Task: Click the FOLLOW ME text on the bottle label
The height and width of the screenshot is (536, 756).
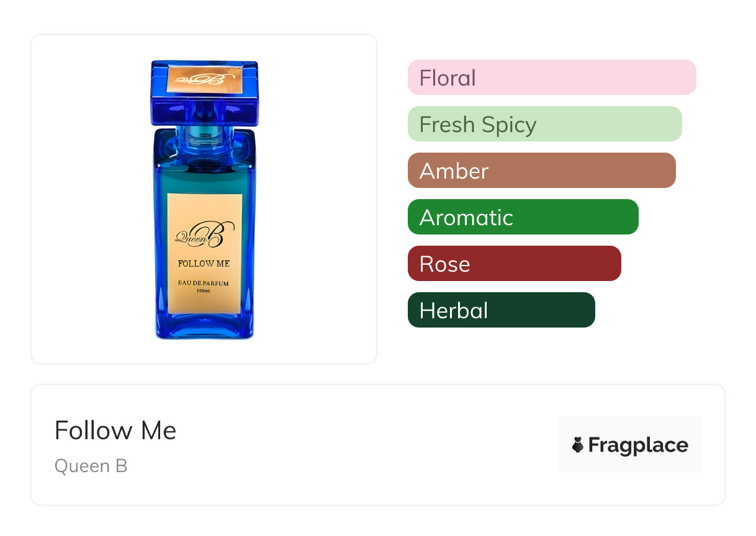Action: pos(204,264)
